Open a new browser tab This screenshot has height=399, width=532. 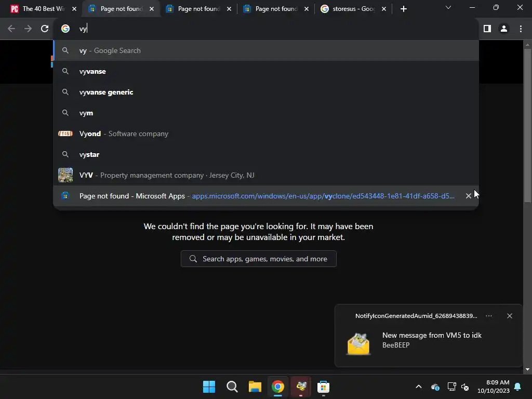403,9
